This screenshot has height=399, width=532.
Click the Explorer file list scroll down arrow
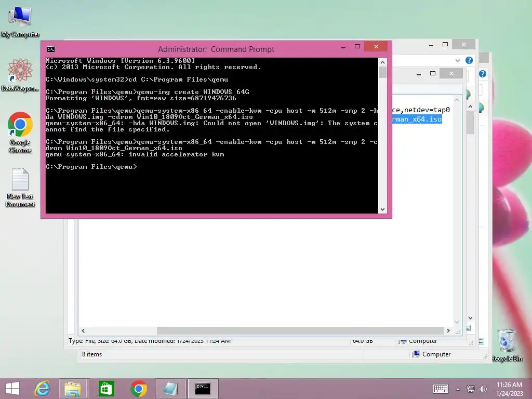click(x=470, y=318)
